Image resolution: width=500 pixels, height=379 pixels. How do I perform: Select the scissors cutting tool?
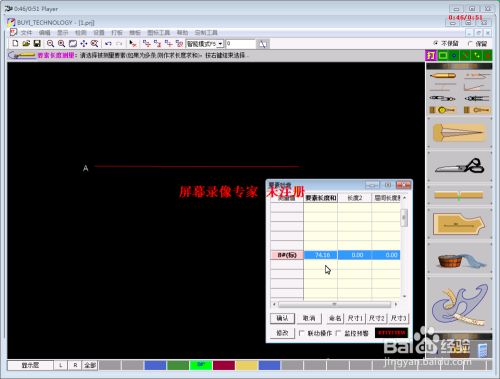coord(459,166)
